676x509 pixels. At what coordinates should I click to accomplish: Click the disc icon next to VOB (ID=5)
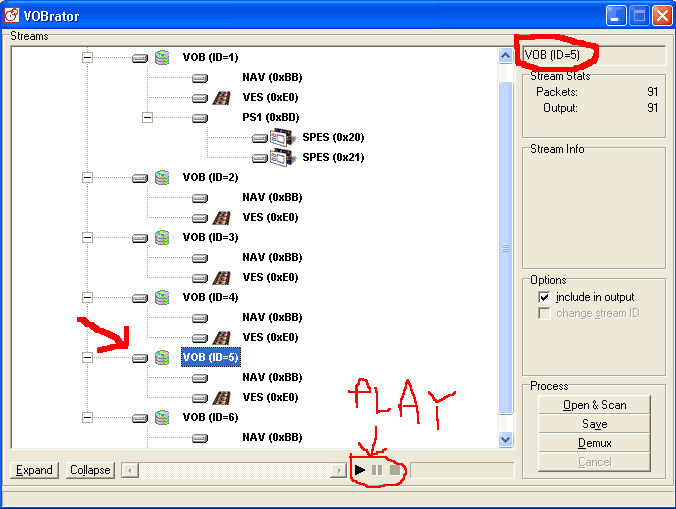pos(162,357)
